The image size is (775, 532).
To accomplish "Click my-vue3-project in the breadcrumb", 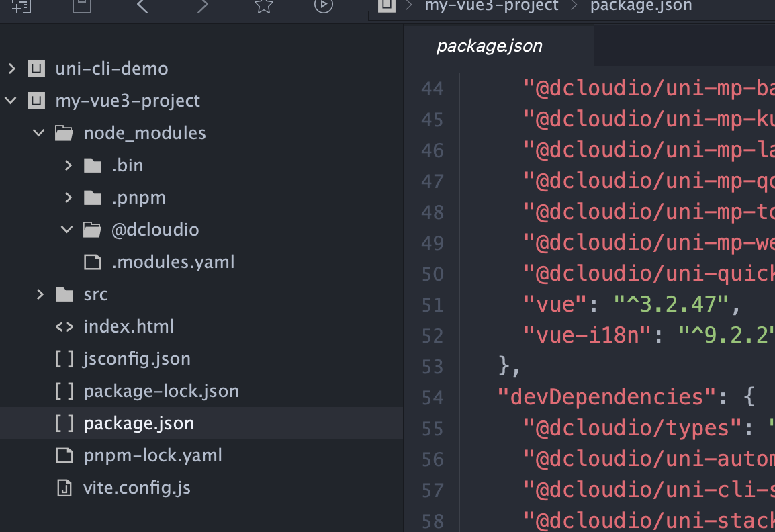I will (x=492, y=6).
